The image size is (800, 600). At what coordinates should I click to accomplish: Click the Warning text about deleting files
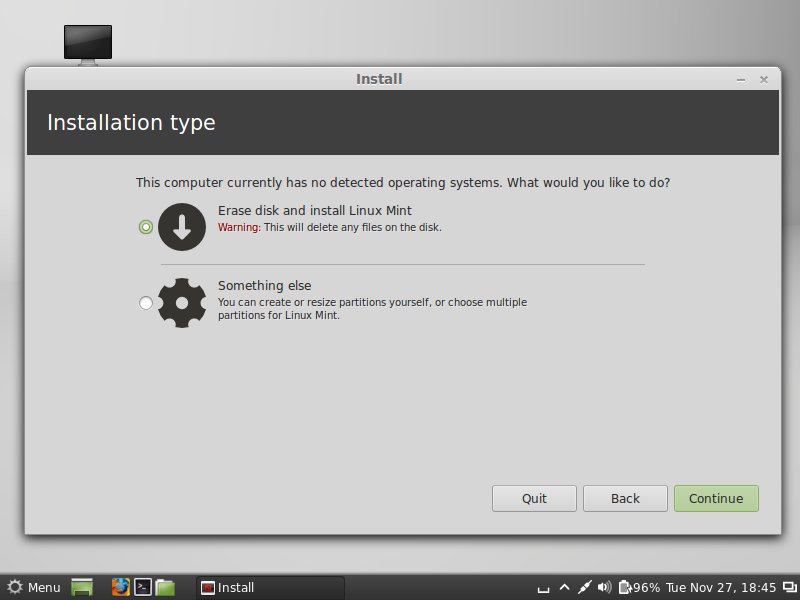(330, 228)
